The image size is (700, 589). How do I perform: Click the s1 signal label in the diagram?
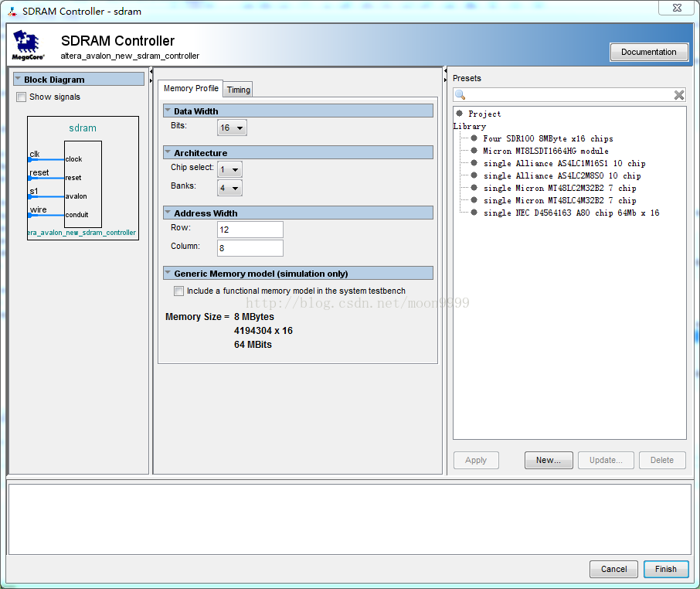pyautogui.click(x=34, y=191)
